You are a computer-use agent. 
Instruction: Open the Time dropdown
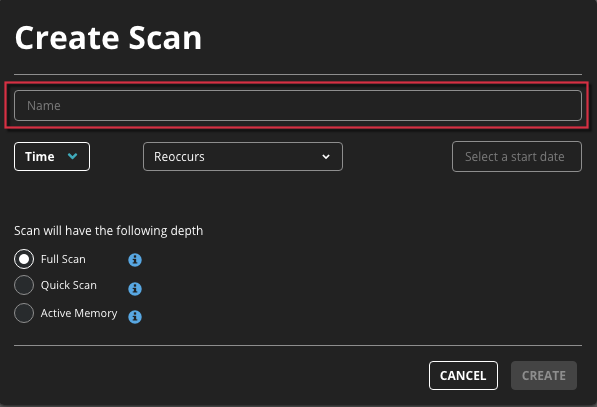point(52,156)
